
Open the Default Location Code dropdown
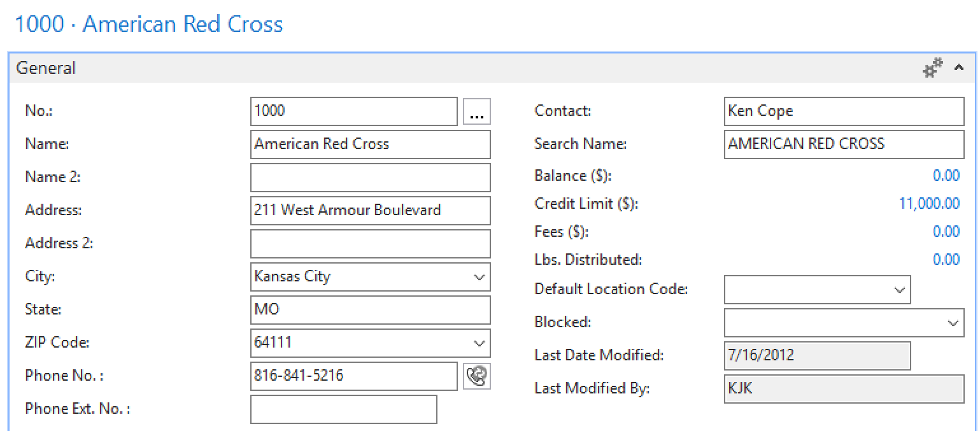point(899,290)
